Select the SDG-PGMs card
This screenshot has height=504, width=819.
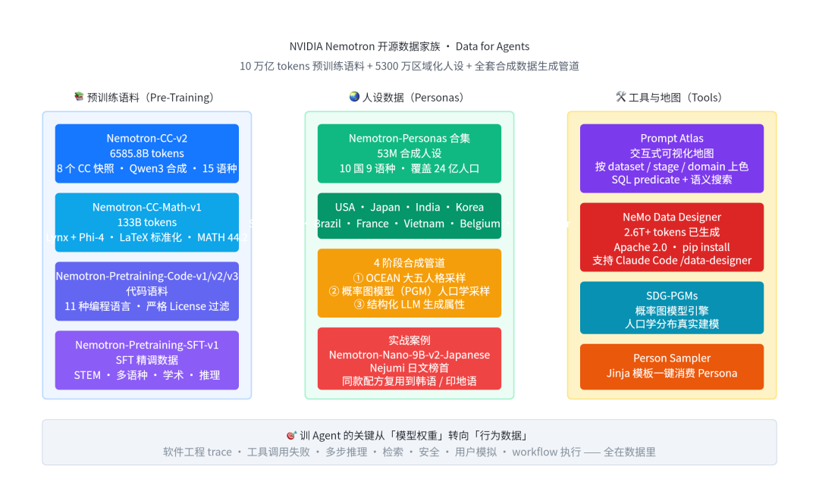point(672,308)
